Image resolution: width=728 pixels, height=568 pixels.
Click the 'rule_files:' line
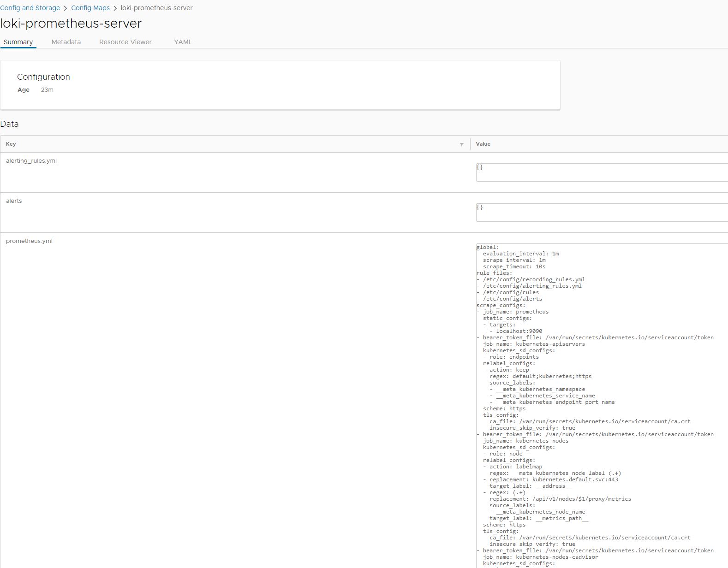click(x=495, y=273)
